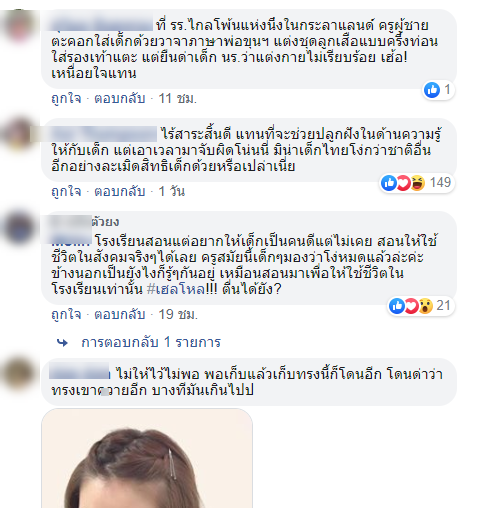This screenshot has height=508, width=478.
Task: Click ตอบกลับ on the second comment
Action: [120, 191]
